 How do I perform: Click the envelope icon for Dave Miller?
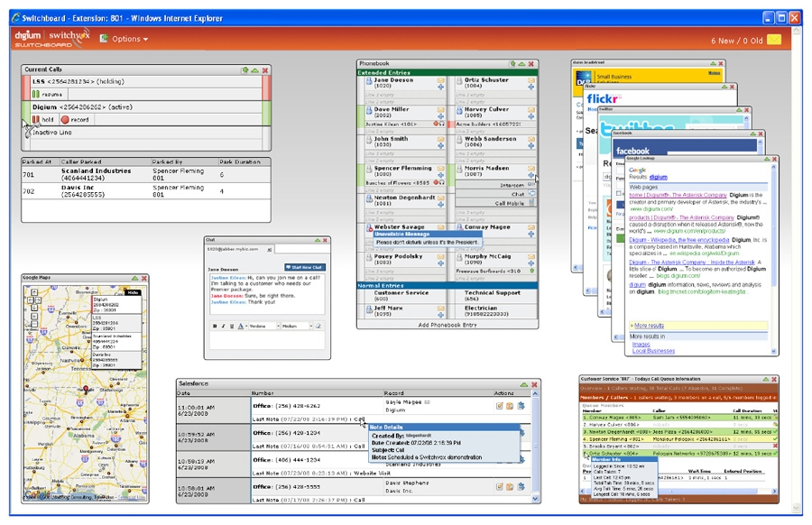[440, 110]
